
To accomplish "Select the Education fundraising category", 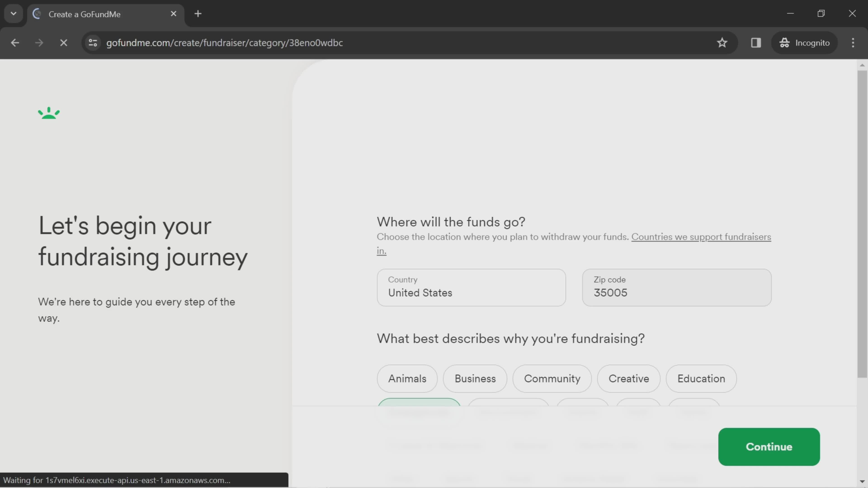I will [x=702, y=378].
